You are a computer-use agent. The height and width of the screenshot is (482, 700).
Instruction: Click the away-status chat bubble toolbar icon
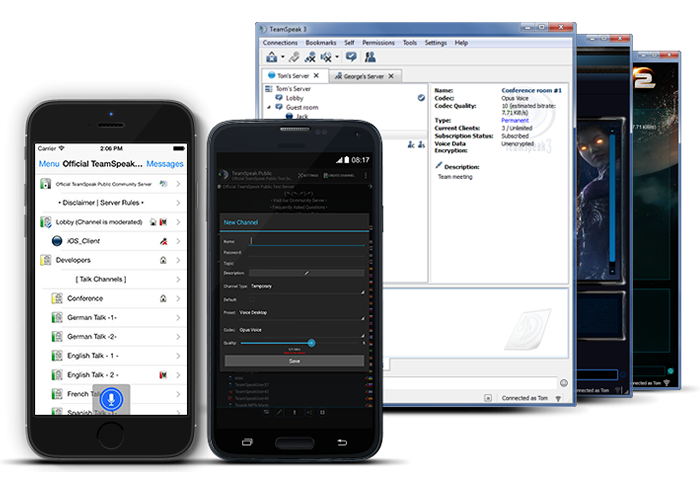point(351,57)
